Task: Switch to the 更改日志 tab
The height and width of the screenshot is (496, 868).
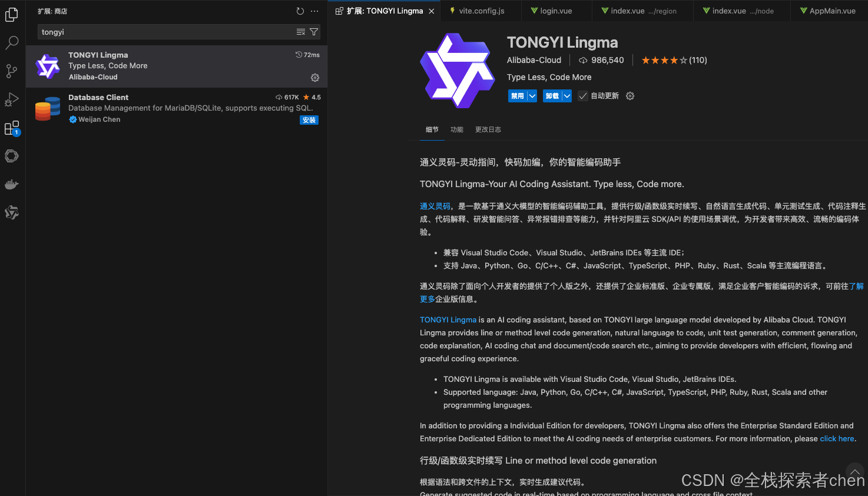Action: [488, 129]
